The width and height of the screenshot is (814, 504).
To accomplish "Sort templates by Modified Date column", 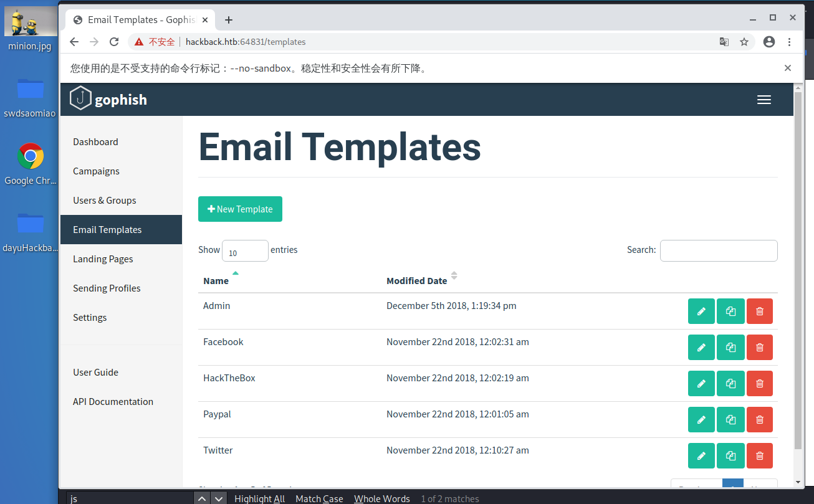I will (x=416, y=280).
